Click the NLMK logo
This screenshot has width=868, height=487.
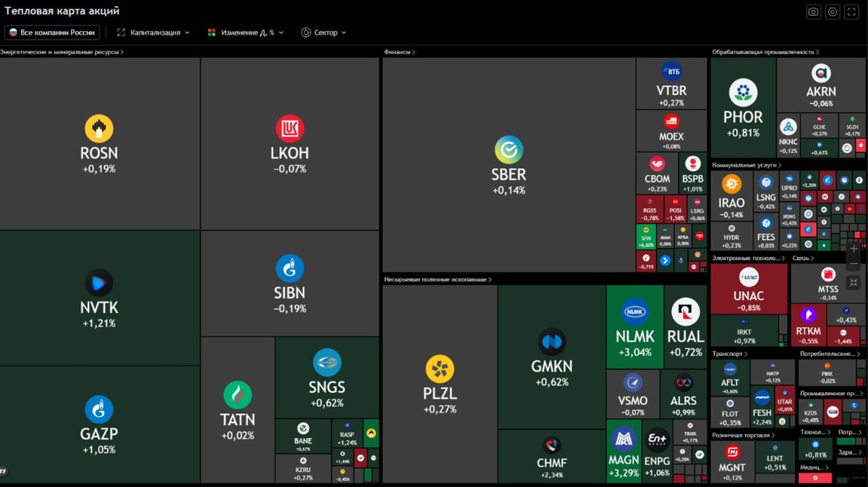coord(635,312)
